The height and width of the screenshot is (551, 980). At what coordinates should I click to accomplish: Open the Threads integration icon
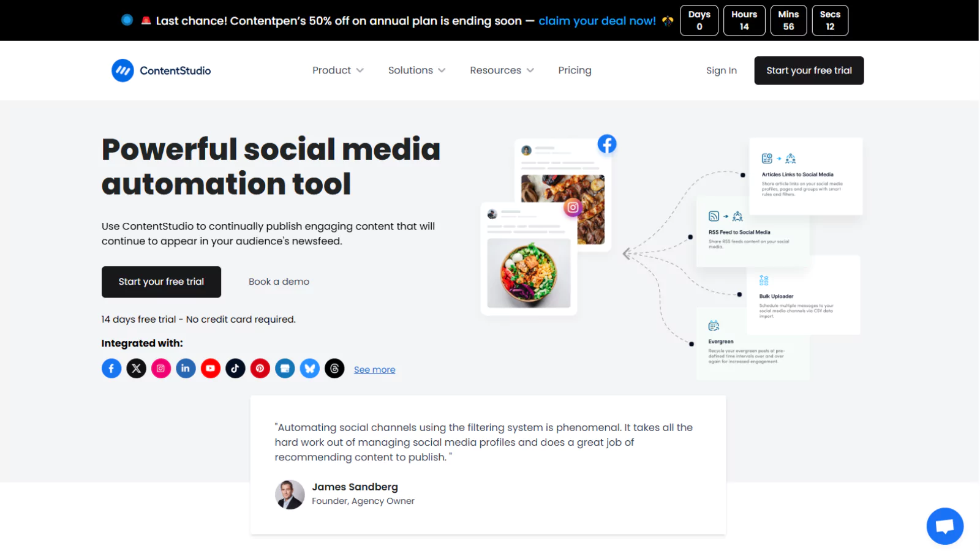click(334, 369)
